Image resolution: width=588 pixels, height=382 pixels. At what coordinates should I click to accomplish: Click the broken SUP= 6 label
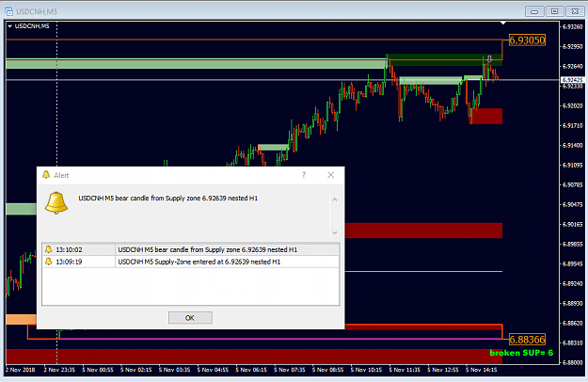click(x=521, y=353)
